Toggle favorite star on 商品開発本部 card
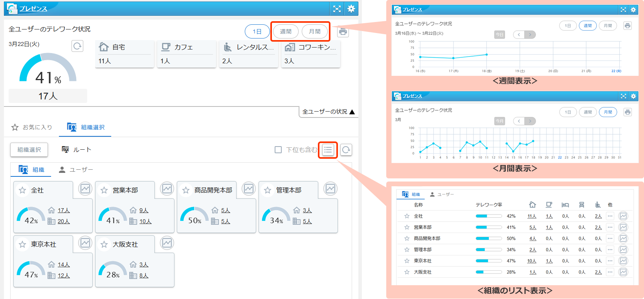 coord(186,190)
